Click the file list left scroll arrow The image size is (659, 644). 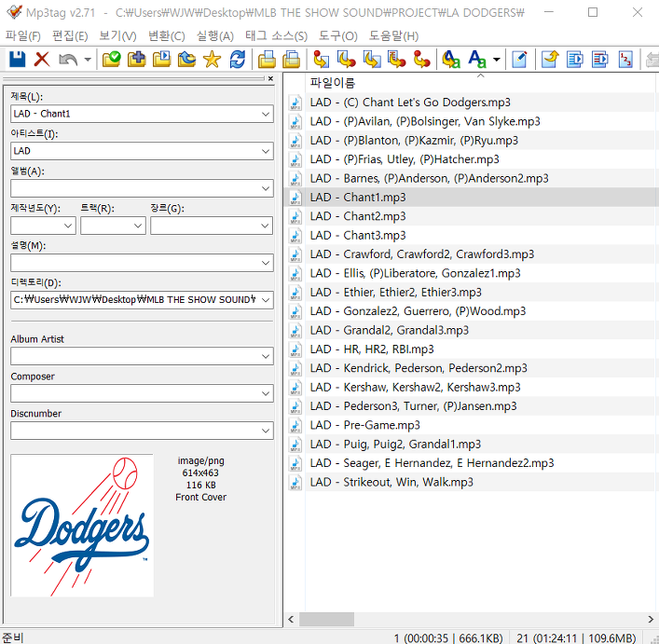pos(291,619)
